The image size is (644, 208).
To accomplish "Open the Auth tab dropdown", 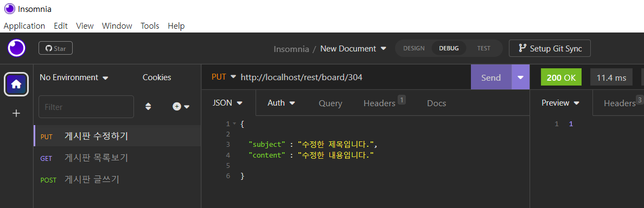I will 282,103.
